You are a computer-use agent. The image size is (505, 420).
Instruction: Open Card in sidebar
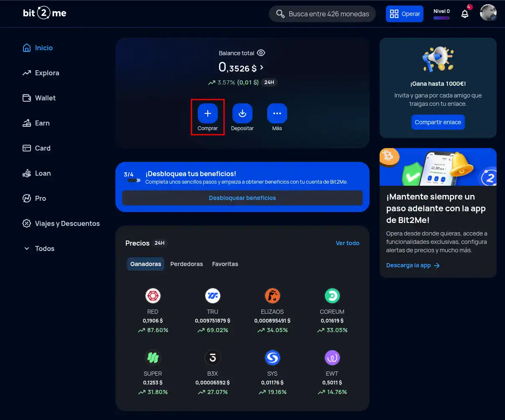point(36,148)
